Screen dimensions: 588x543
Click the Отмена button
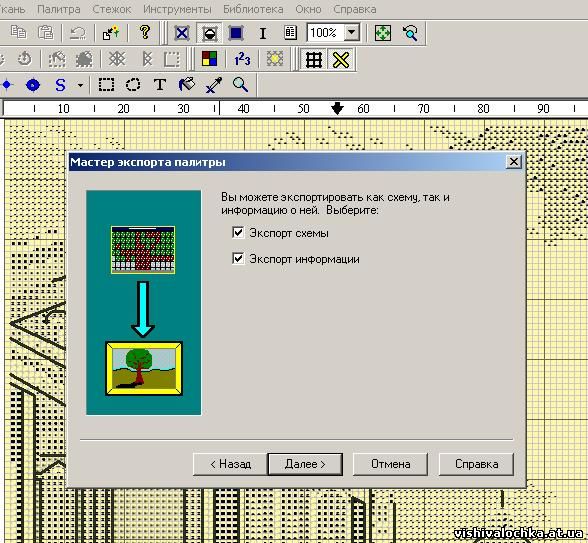tap(390, 464)
